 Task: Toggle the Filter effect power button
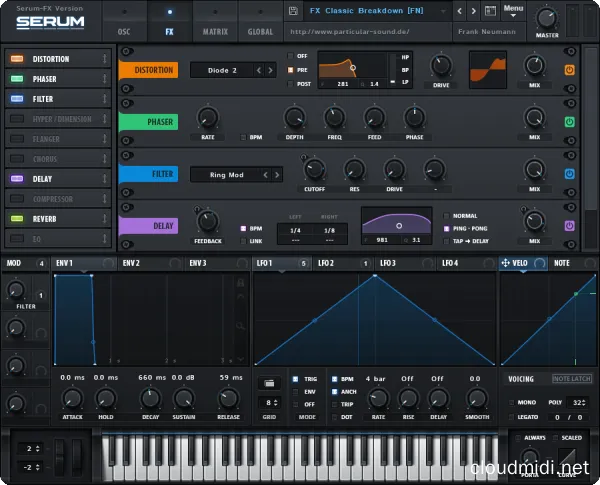coord(569,174)
